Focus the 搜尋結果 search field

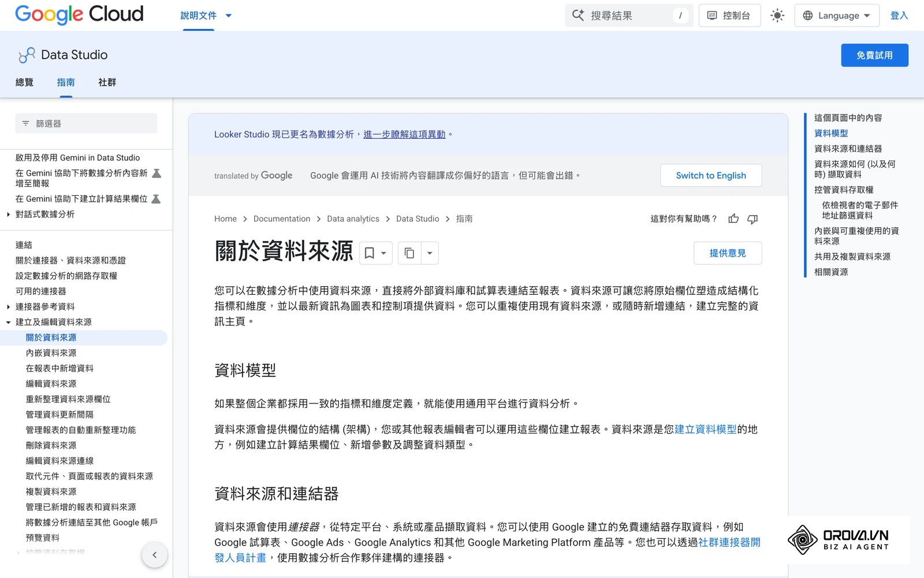(x=629, y=16)
